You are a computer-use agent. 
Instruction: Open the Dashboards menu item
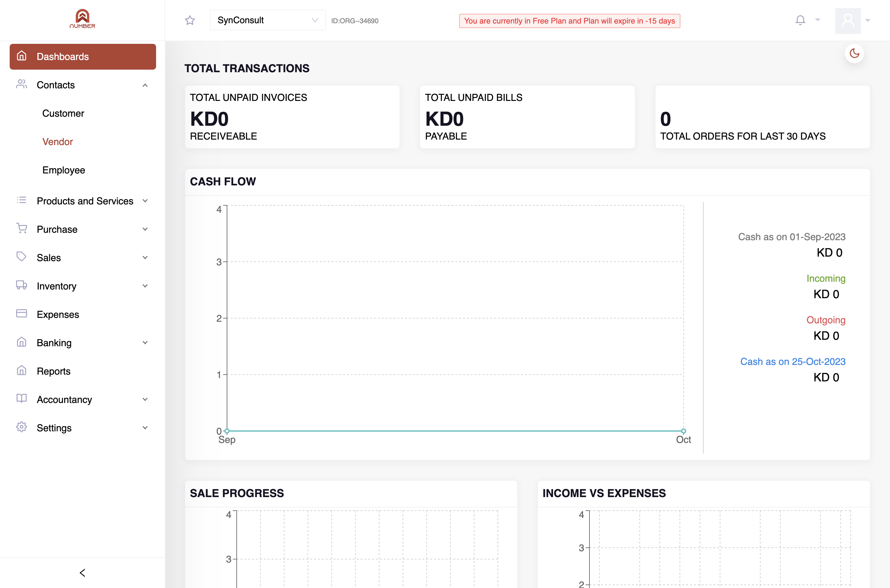pyautogui.click(x=83, y=57)
